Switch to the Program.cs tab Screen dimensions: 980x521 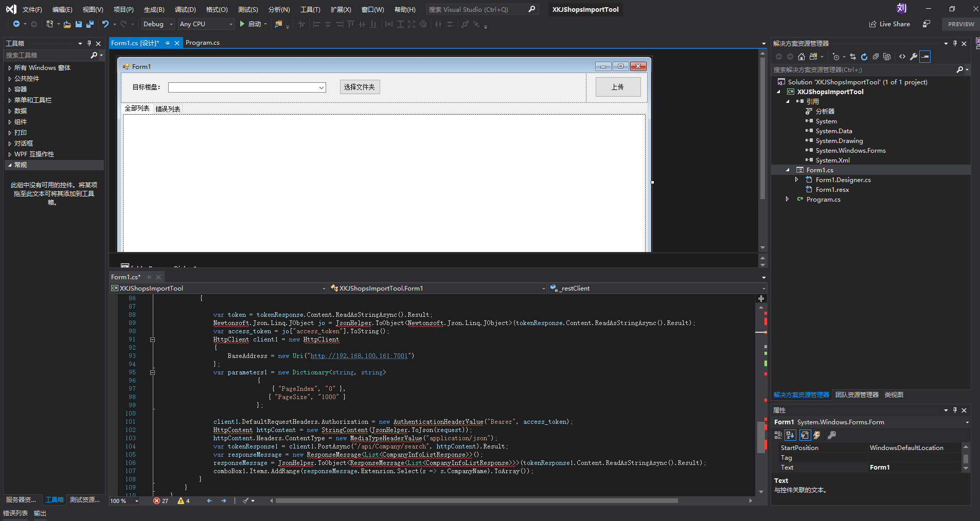click(x=203, y=43)
